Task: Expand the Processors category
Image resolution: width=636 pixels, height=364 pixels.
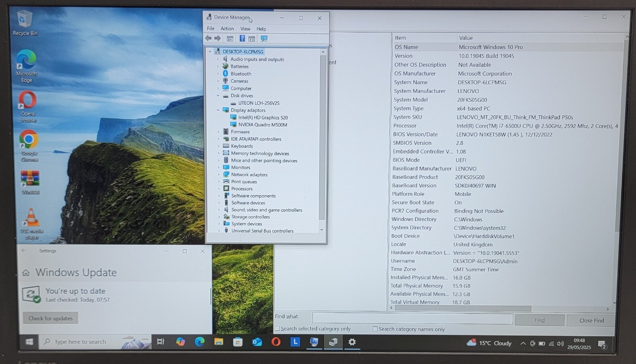Action: [218, 189]
